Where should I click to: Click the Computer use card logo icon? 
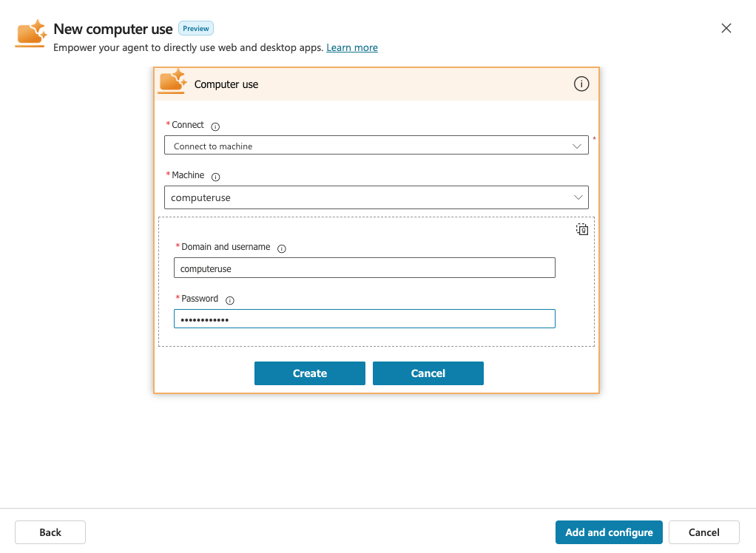tap(172, 81)
